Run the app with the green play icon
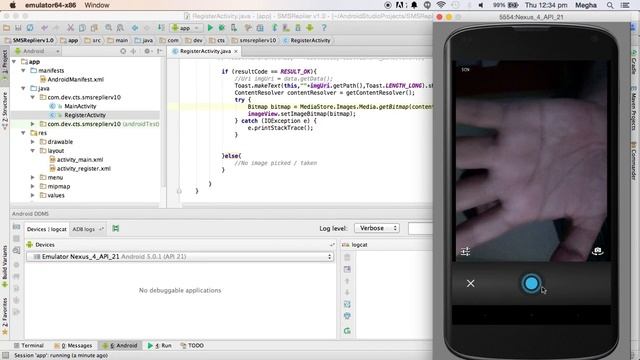Image resolution: width=640 pixels, height=360 pixels. click(x=210, y=28)
